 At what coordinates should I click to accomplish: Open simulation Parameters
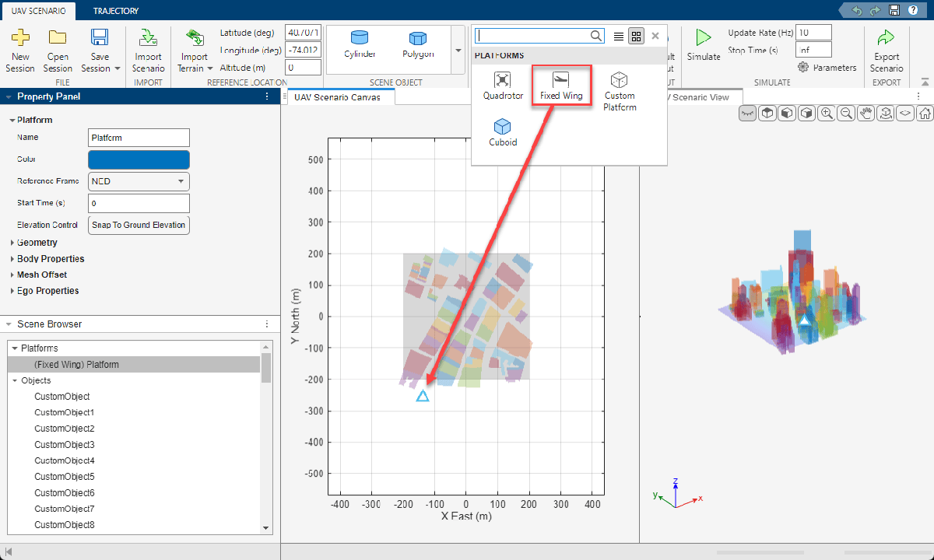pos(827,68)
